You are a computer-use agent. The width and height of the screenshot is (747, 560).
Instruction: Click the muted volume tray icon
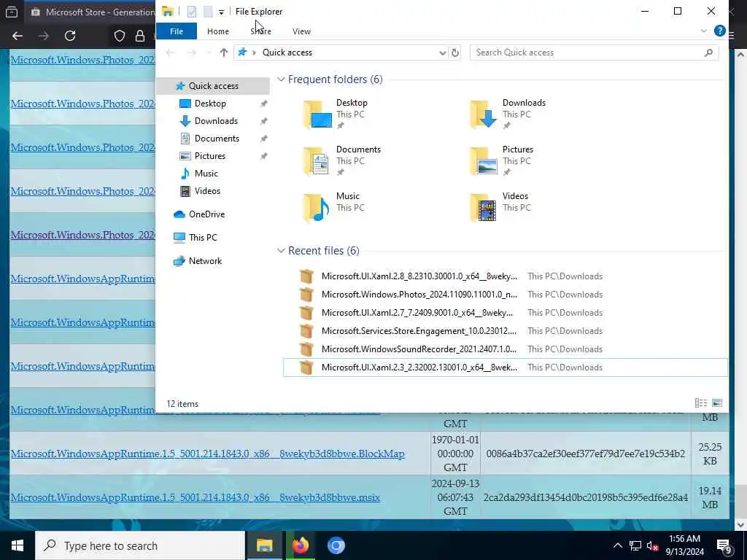click(653, 545)
